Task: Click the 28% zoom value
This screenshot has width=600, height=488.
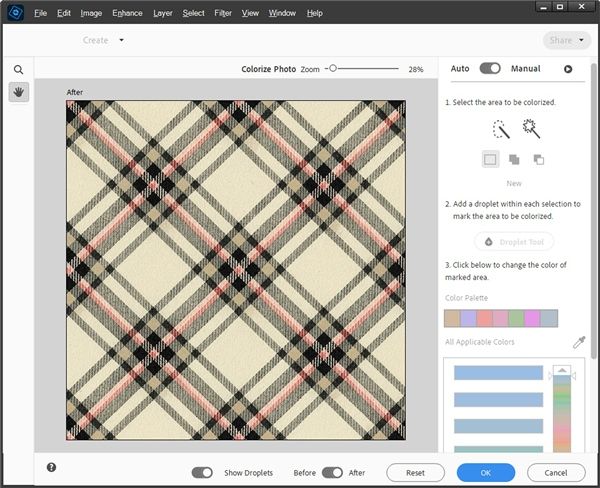Action: 416,69
